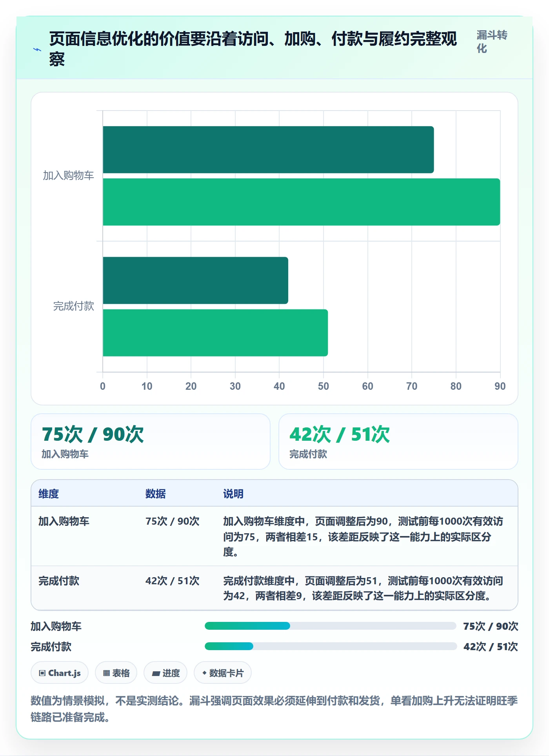Select the 数据卡片 chip
This screenshot has height=756, width=549.
tap(223, 673)
